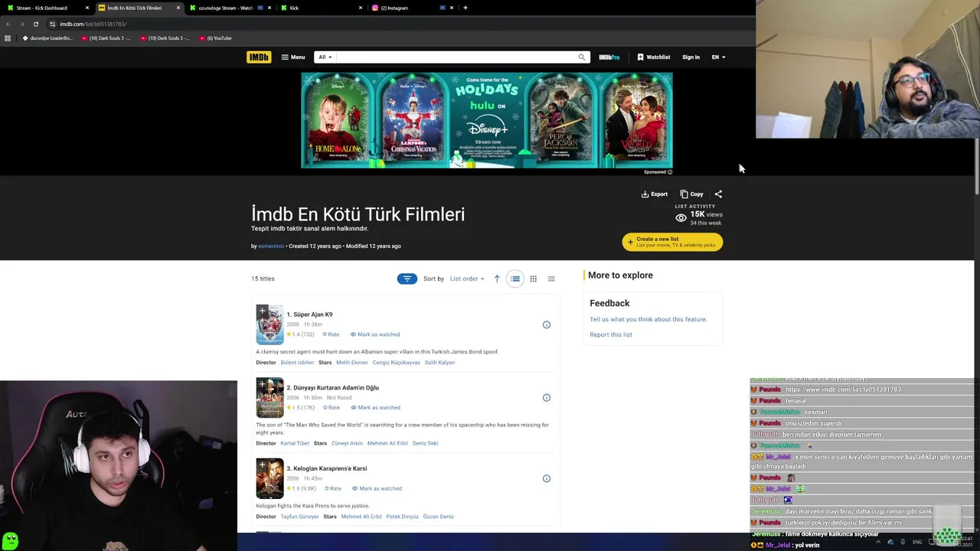This screenshot has height=551, width=980.
Task: Add Keloglan Karaprens'e Karsi to watchlist
Action: (262, 465)
